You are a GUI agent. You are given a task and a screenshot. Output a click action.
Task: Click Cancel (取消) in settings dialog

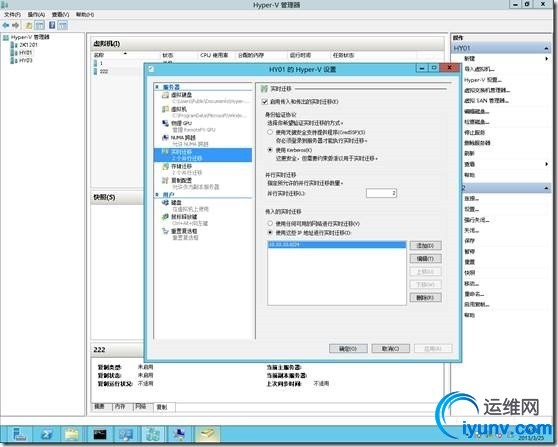coord(390,348)
